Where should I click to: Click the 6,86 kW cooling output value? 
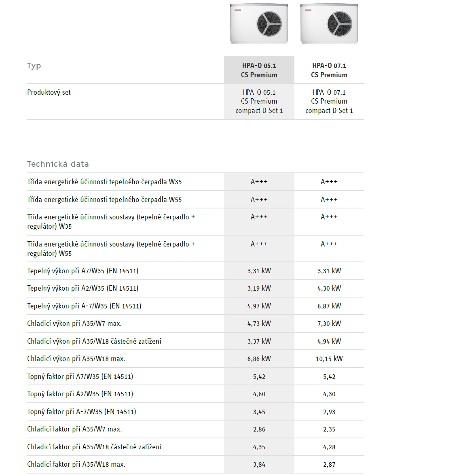point(259,359)
